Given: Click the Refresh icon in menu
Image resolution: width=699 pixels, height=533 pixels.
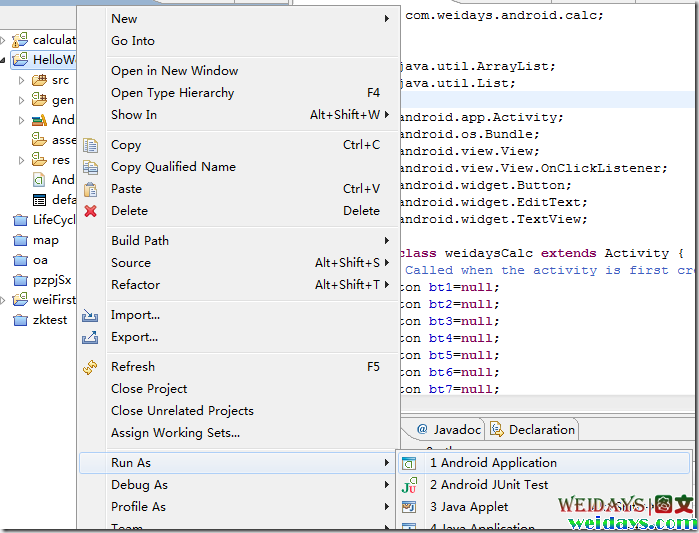Looking at the screenshot, I should [x=91, y=367].
